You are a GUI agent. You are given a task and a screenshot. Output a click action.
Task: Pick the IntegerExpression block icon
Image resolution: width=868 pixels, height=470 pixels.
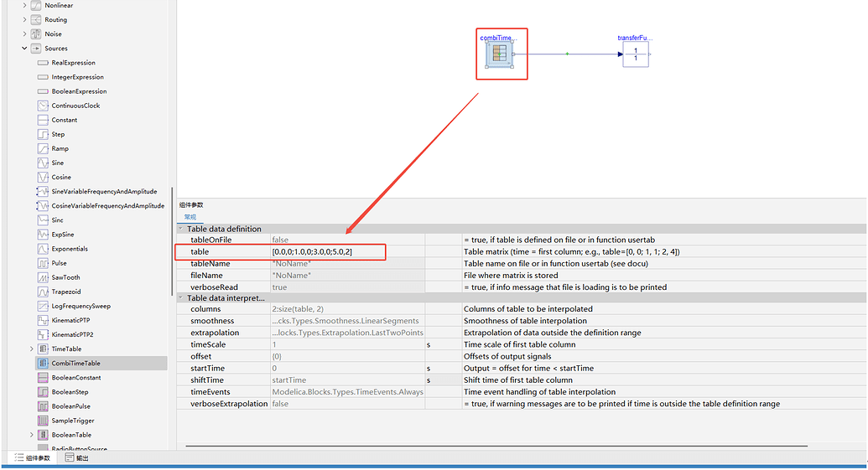43,77
